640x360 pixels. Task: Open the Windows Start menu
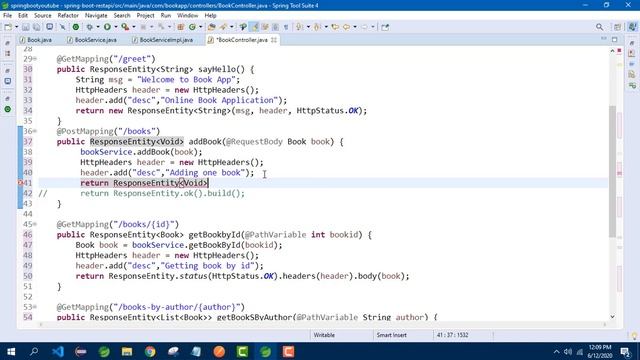(11, 351)
